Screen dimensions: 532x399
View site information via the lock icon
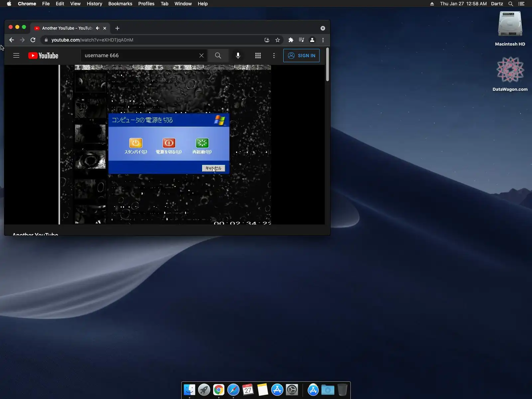46,40
